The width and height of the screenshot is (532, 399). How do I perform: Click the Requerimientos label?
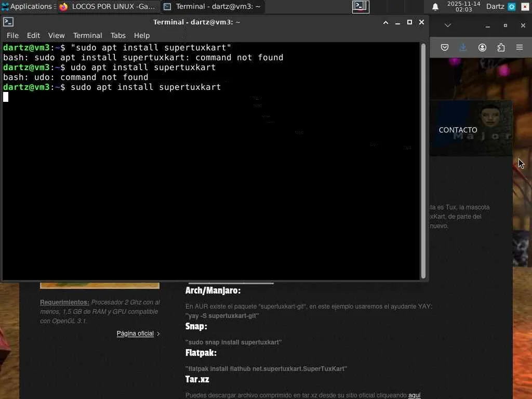tap(64, 302)
